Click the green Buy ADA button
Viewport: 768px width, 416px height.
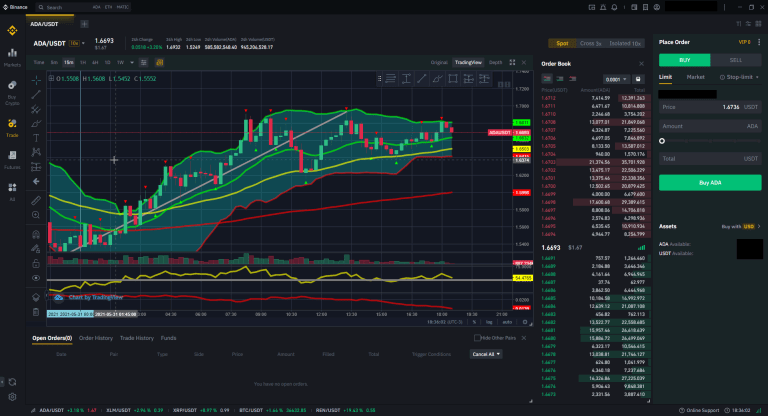click(x=710, y=182)
